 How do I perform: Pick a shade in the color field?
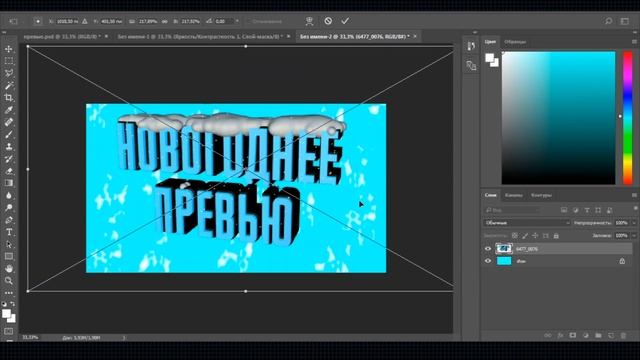tap(558, 118)
